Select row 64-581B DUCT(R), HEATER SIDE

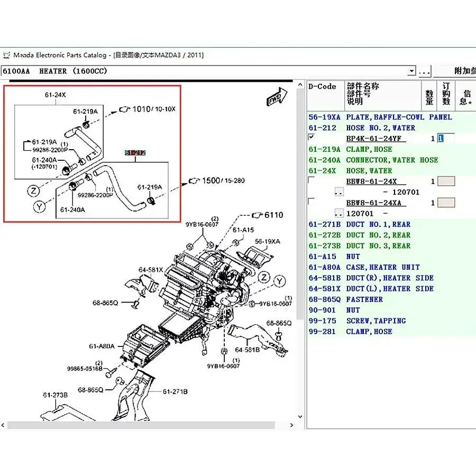pyautogui.click(x=391, y=278)
